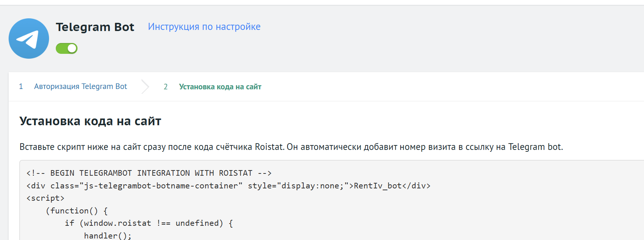Click the (function() { code line
This screenshot has width=644, height=240.
[77, 211]
